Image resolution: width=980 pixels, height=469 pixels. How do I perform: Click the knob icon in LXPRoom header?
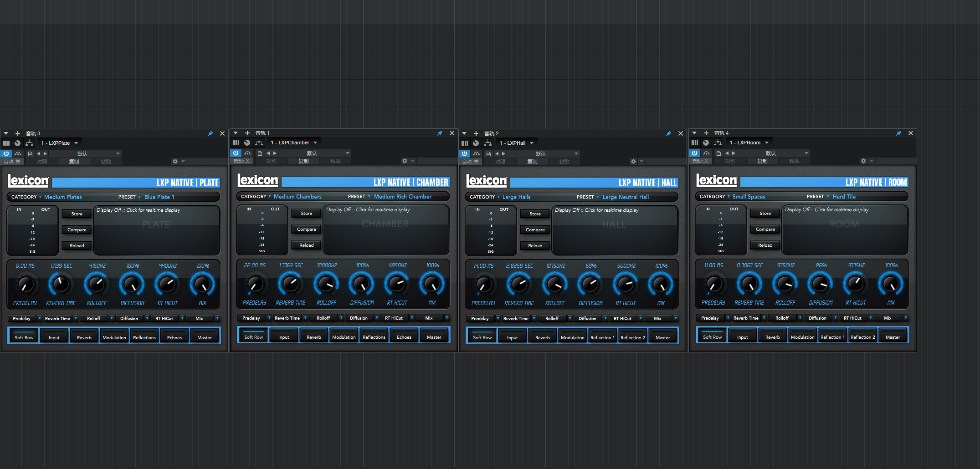point(706,143)
